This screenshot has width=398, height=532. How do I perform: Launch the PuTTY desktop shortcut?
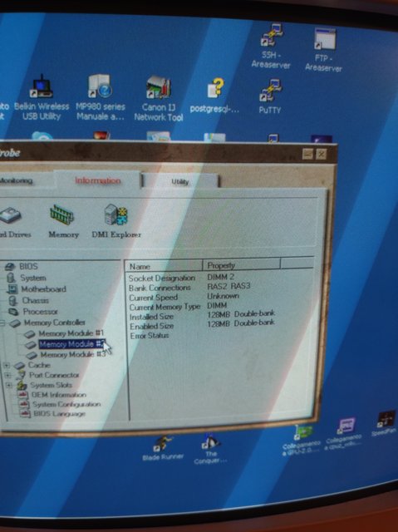coord(270,96)
